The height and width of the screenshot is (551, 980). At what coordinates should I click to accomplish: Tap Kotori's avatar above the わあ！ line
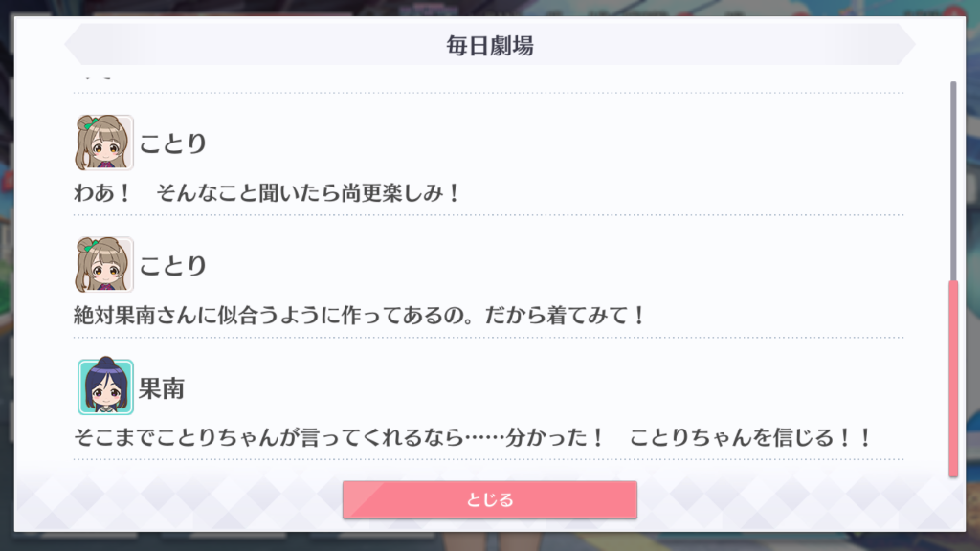(x=104, y=143)
